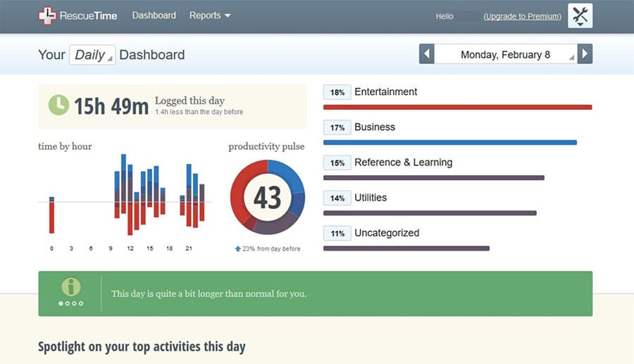Open the Entertainment category
The height and width of the screenshot is (364, 634).
[x=385, y=92]
